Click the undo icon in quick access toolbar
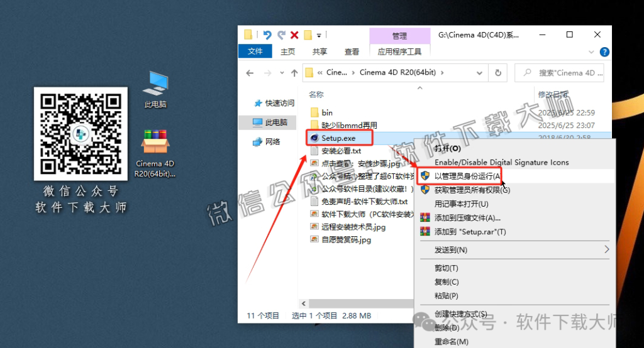This screenshot has height=348, width=644. click(x=267, y=35)
